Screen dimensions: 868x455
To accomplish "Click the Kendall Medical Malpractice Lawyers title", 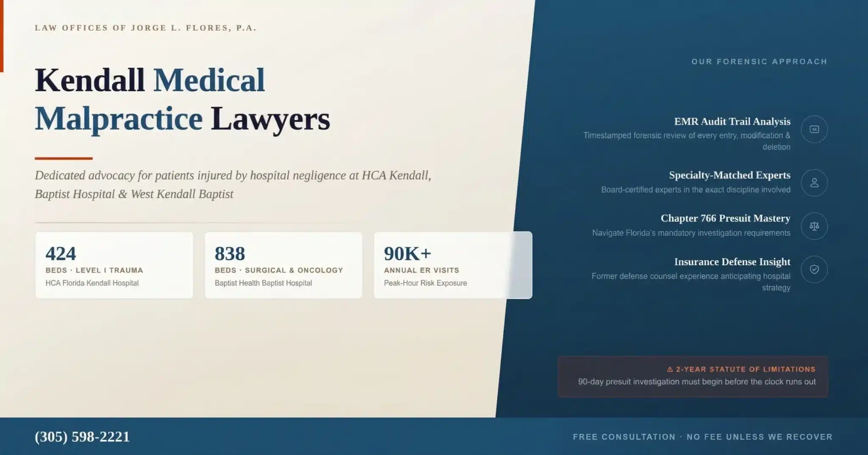I will [182, 100].
